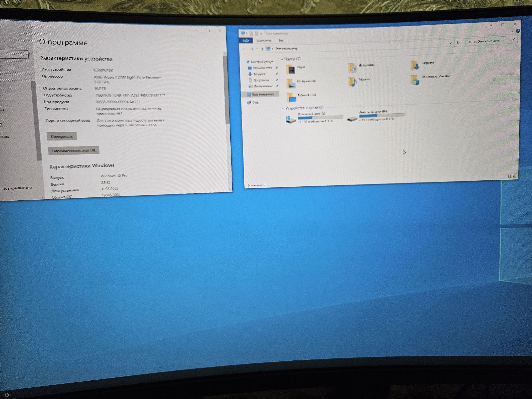Refresh the Этот компьютер view
Viewport: 532px width, 399px height.
(458, 42)
